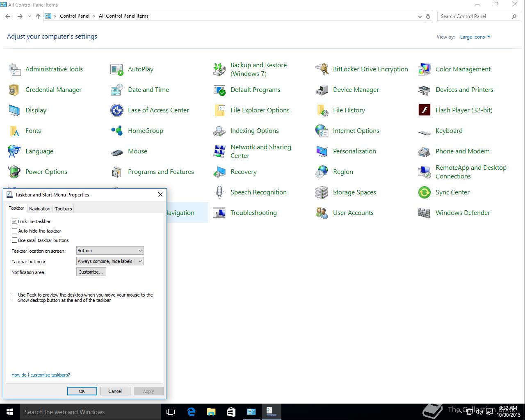Open the Indexing Options icon
This screenshot has width=525, height=420.
click(x=219, y=131)
